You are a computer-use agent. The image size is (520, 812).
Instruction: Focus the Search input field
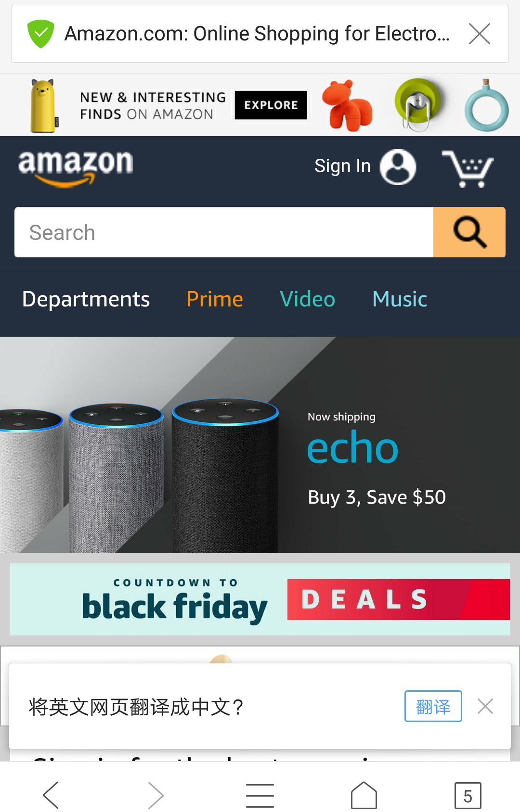pos(224,232)
